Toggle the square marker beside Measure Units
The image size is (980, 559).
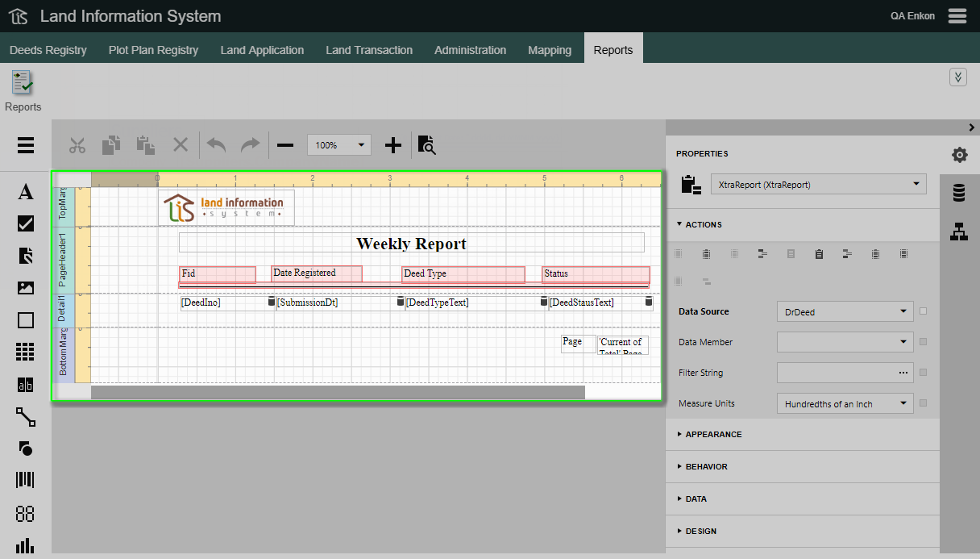click(923, 403)
